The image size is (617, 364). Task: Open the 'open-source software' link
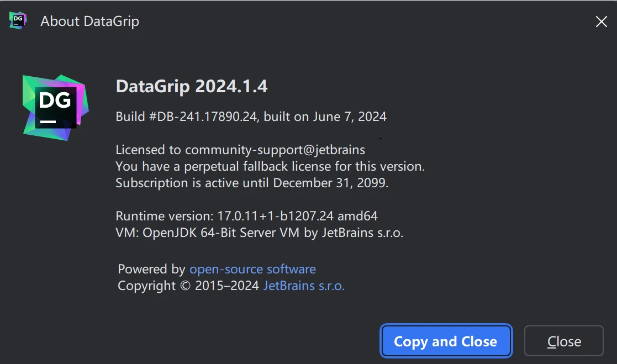pyautogui.click(x=252, y=270)
